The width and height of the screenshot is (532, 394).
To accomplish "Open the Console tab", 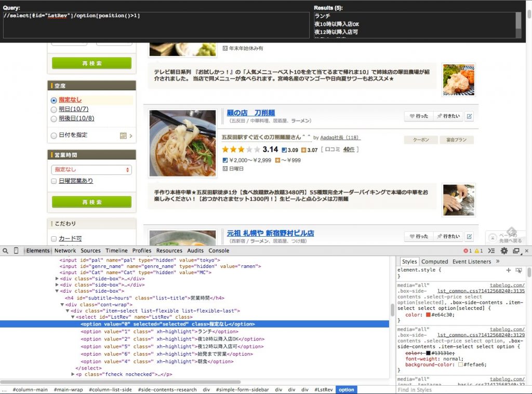I will point(219,251).
